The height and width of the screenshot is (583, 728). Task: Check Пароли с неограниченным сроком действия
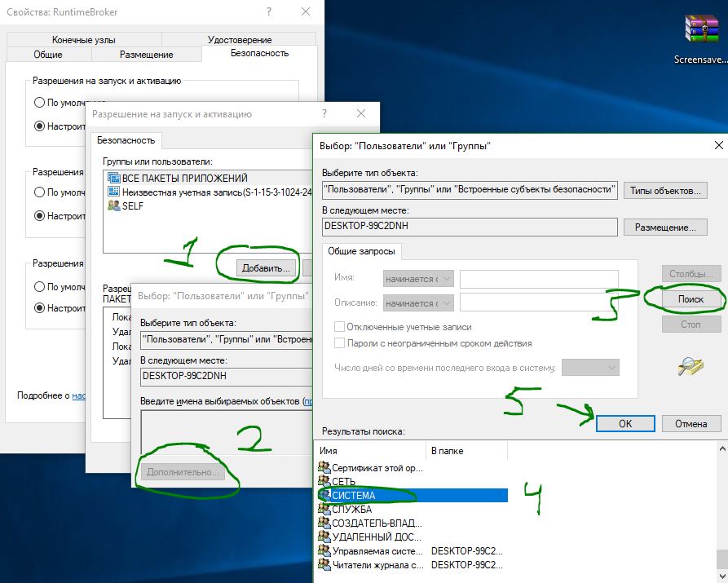pyautogui.click(x=339, y=342)
